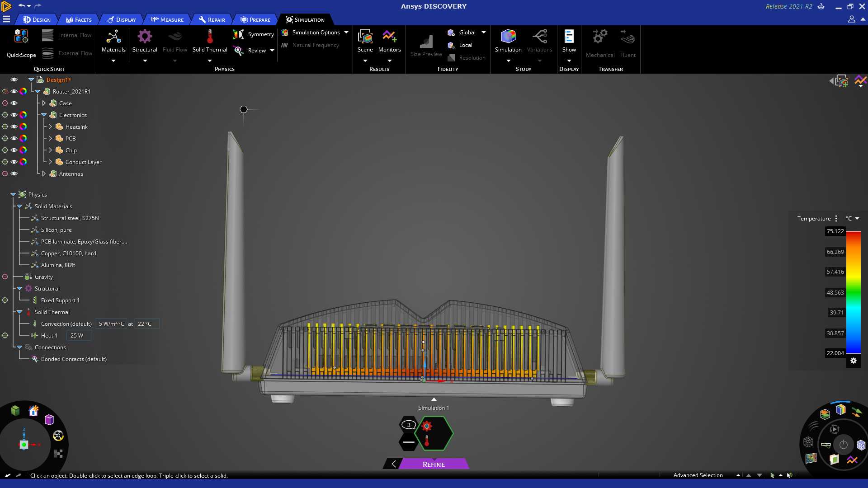Viewport: 868px width, 488px height.
Task: Click the monitors chart icon at top right
Action: point(860,81)
